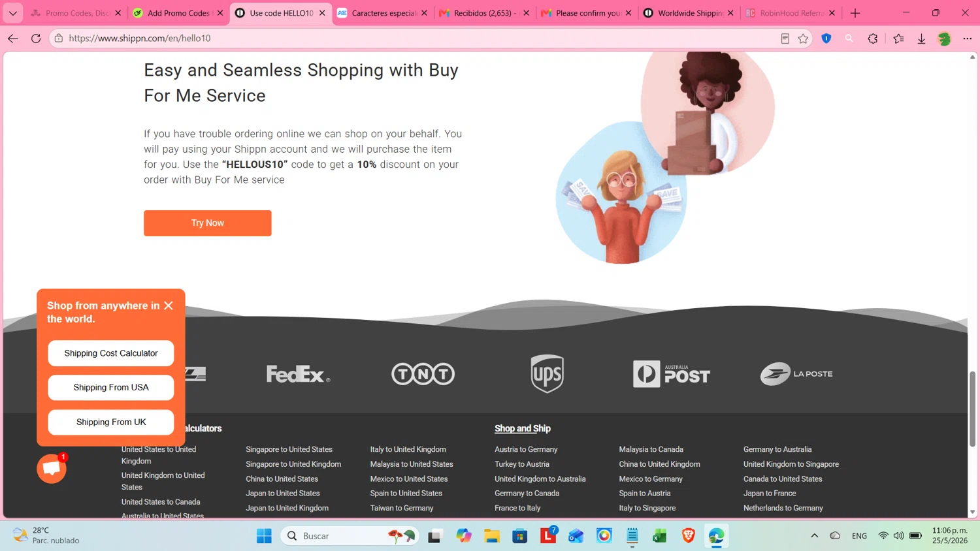Open the orange chat widget bubble
The image size is (980, 551).
pyautogui.click(x=52, y=469)
